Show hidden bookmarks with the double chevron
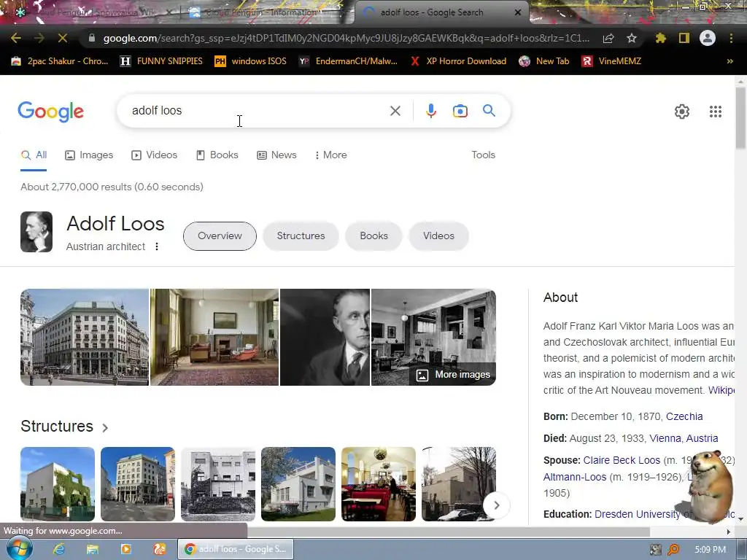 tap(729, 61)
